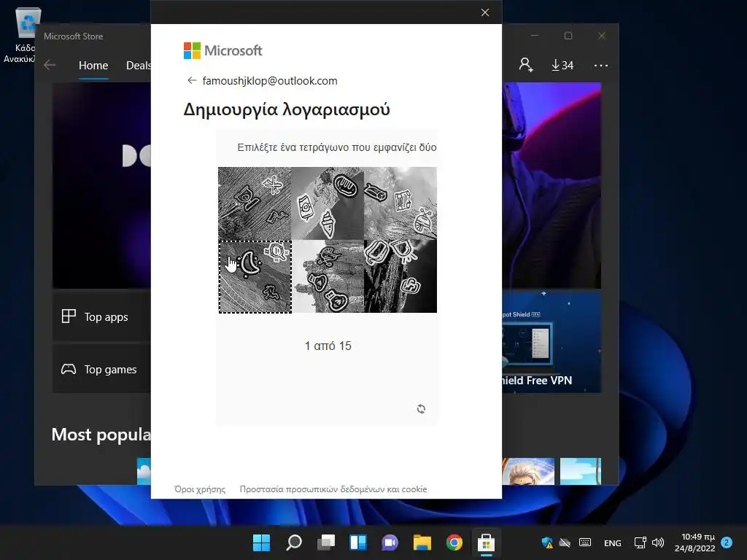Open the notification badge showing 2

coord(727,542)
